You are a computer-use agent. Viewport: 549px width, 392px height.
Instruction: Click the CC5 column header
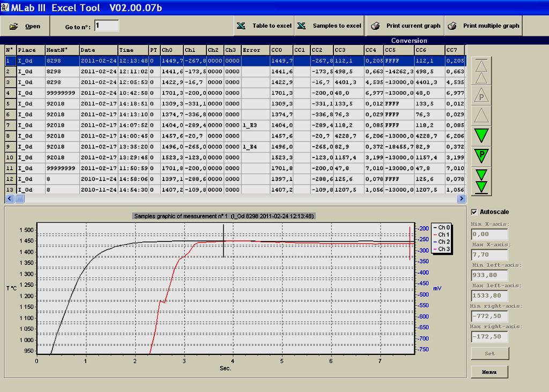(399, 50)
